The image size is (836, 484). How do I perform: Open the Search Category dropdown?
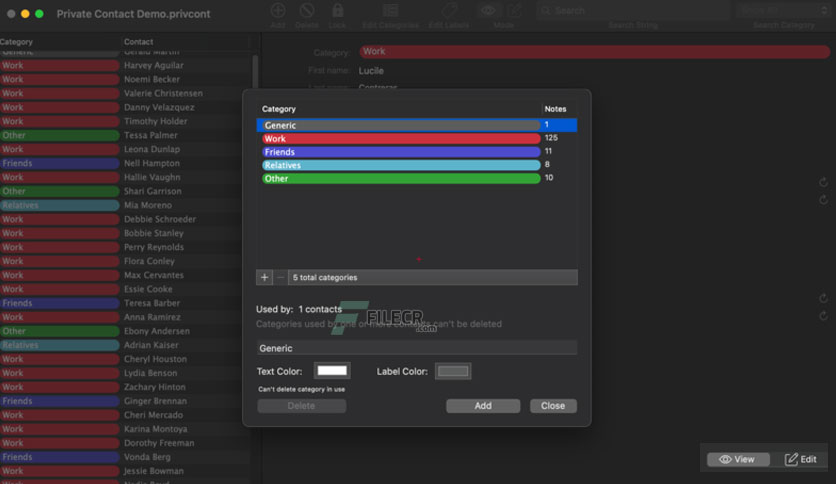pyautogui.click(x=783, y=11)
